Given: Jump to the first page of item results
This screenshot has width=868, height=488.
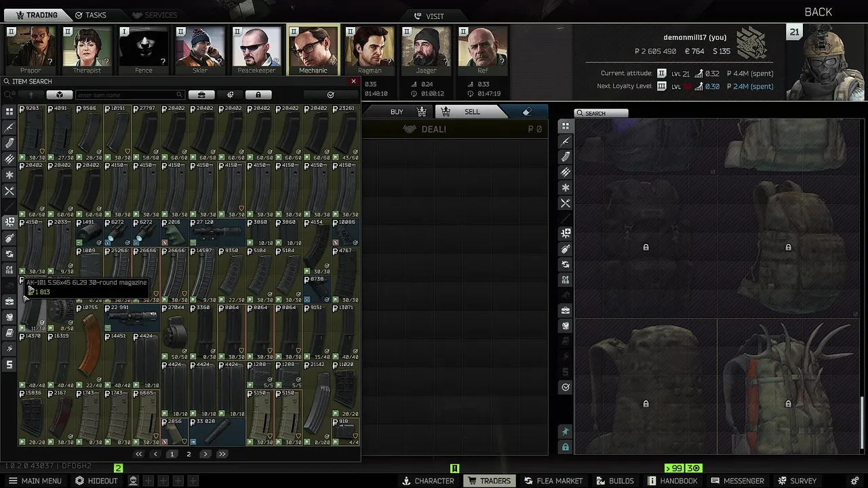Looking at the screenshot, I should coord(139,454).
